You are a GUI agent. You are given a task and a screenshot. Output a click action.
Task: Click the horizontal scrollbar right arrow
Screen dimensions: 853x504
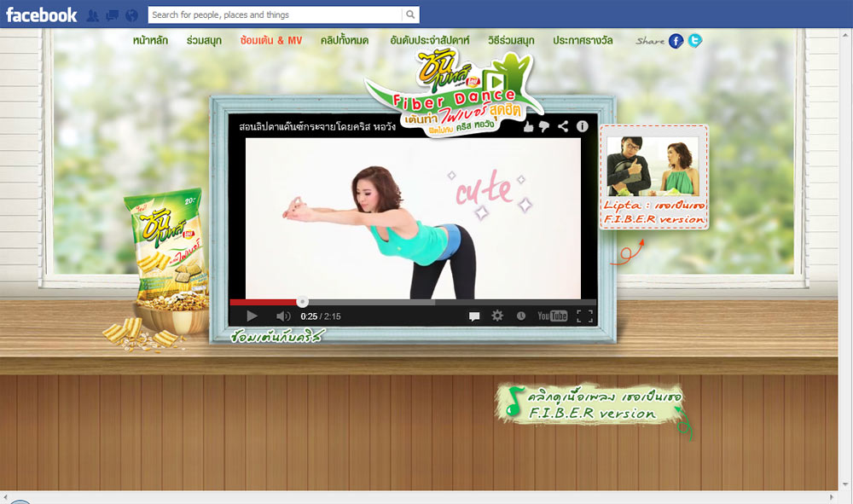tap(832, 497)
